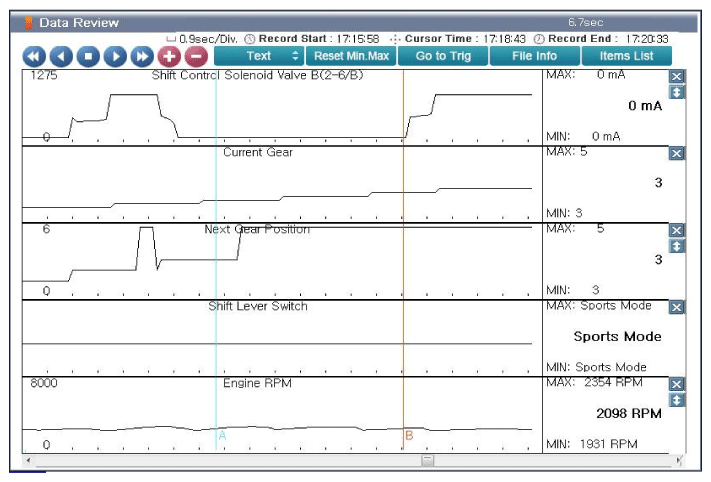Open the Items List tab
This screenshot has height=482, width=711.
pos(626,56)
